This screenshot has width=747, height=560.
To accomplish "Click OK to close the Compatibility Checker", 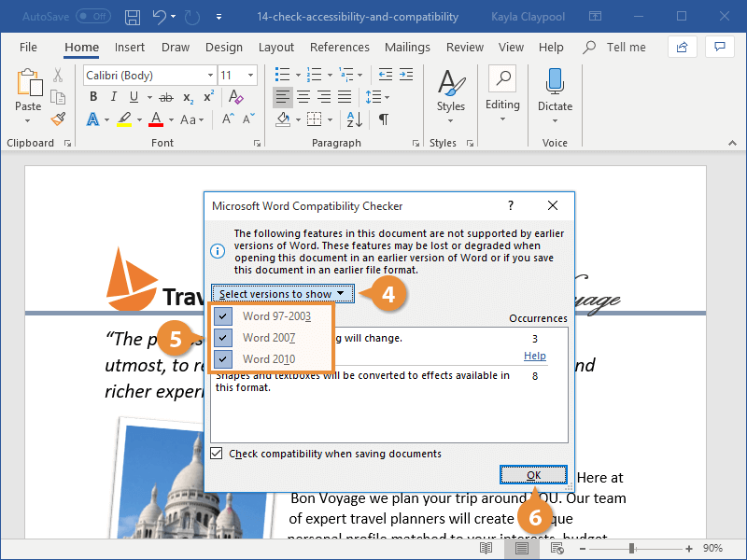I will point(533,474).
